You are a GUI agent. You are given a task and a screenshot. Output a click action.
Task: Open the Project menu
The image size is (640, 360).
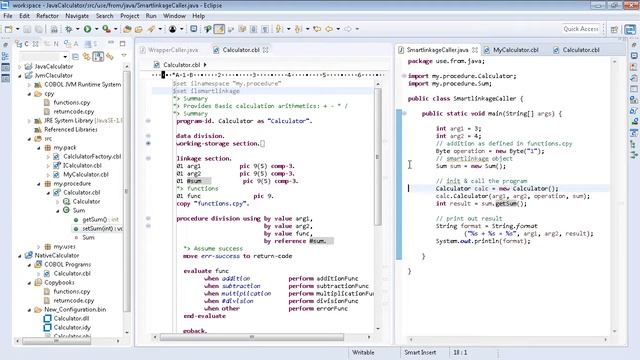130,16
